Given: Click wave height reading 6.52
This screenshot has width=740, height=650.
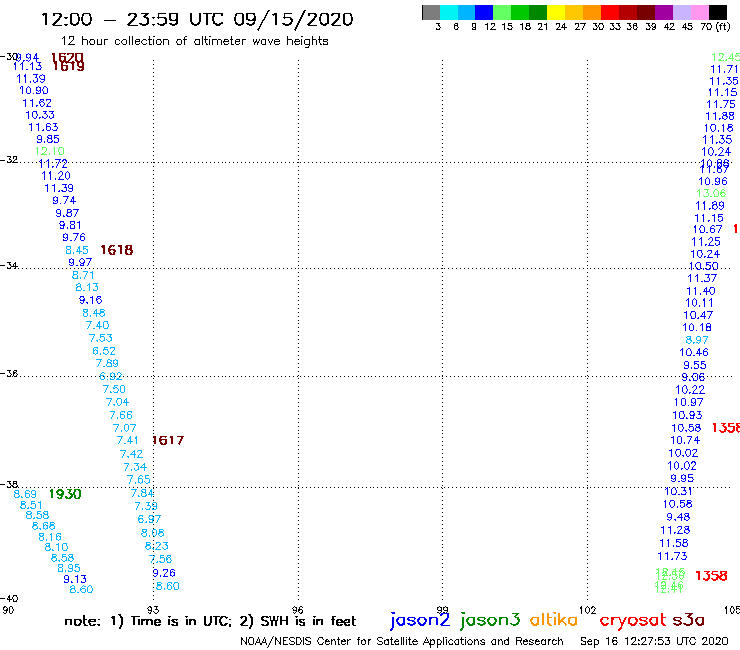Looking at the screenshot, I should (104, 351).
